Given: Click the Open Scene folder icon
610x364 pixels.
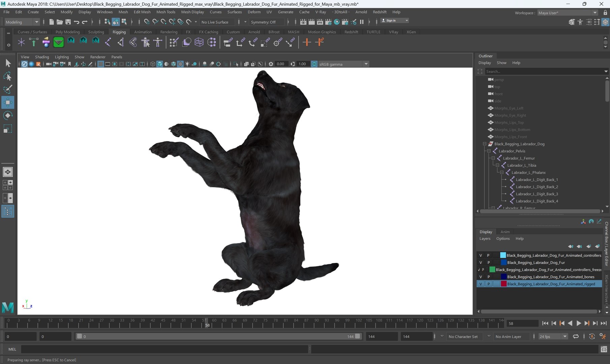Looking at the screenshot, I should pyautogui.click(x=60, y=22).
